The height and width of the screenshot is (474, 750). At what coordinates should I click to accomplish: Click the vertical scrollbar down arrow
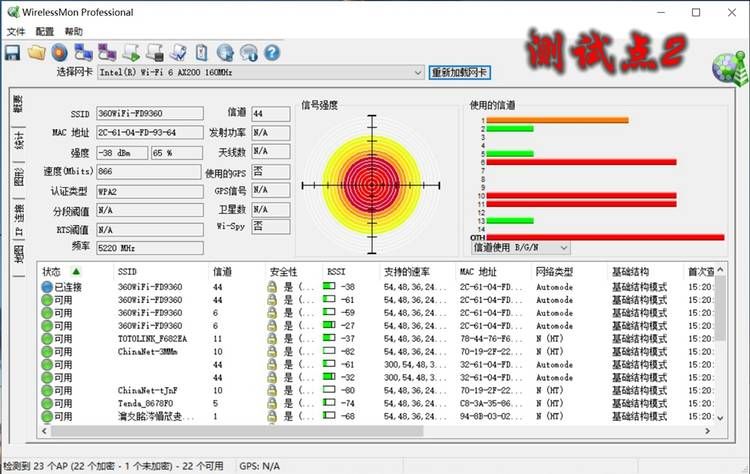tap(720, 418)
